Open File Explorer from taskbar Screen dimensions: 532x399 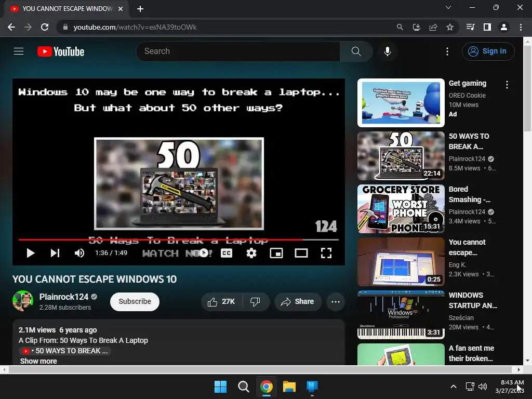tap(289, 387)
